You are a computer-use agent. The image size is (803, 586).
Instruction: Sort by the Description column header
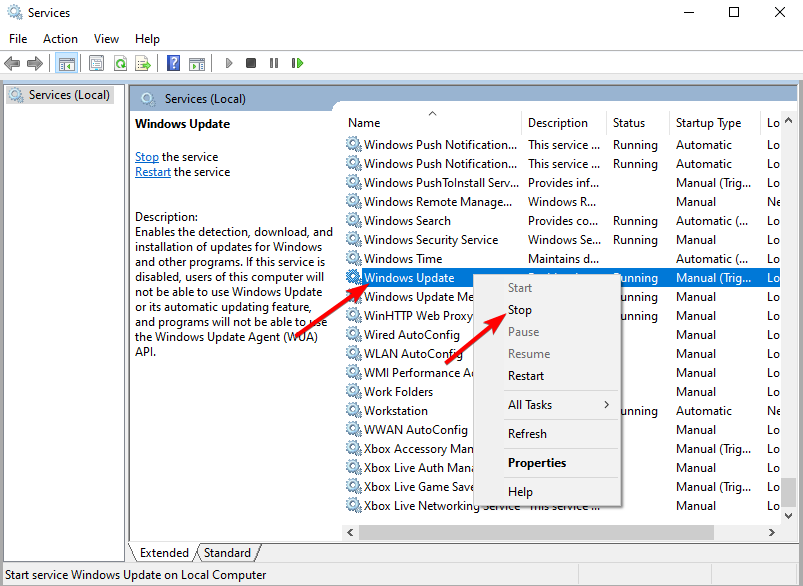[x=564, y=122]
